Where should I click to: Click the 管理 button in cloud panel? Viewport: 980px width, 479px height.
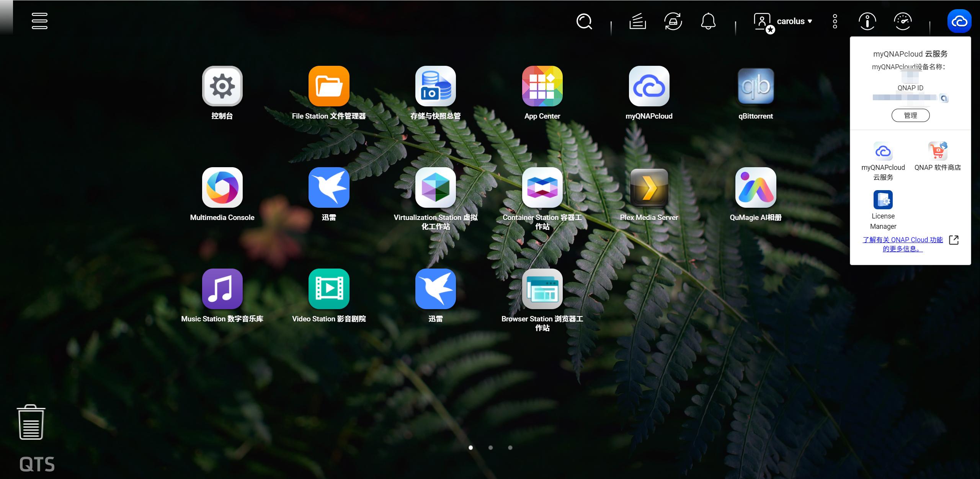[x=910, y=116]
